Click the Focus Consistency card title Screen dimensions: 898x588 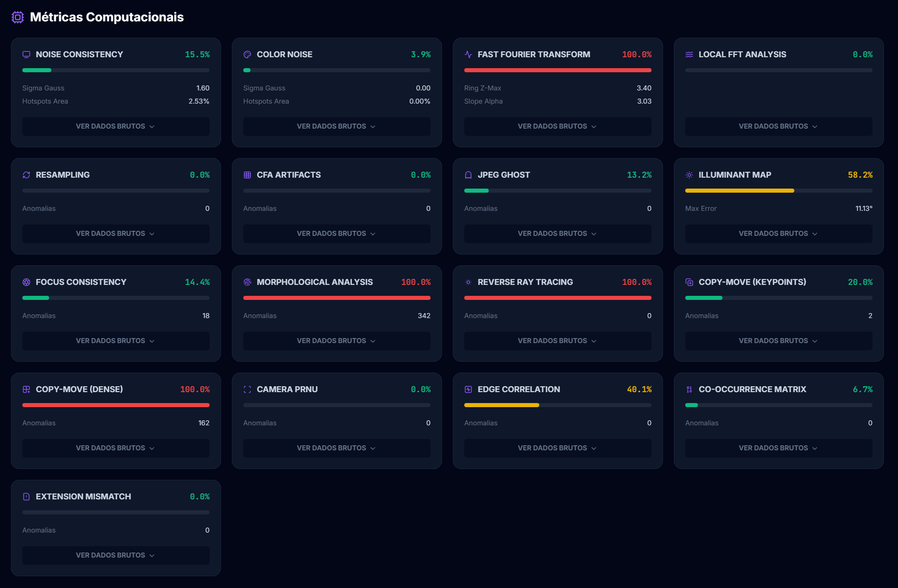pyautogui.click(x=81, y=282)
